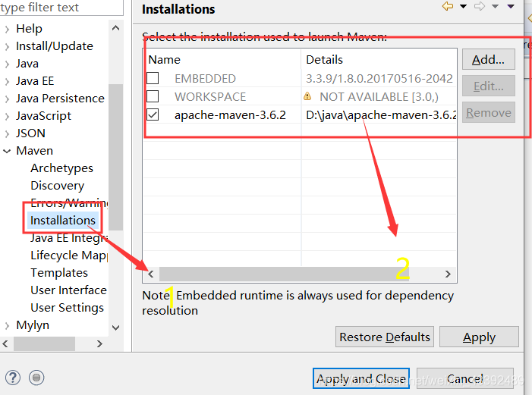Select the Archetypes preference page
This screenshot has height=395, width=532.
[61, 168]
